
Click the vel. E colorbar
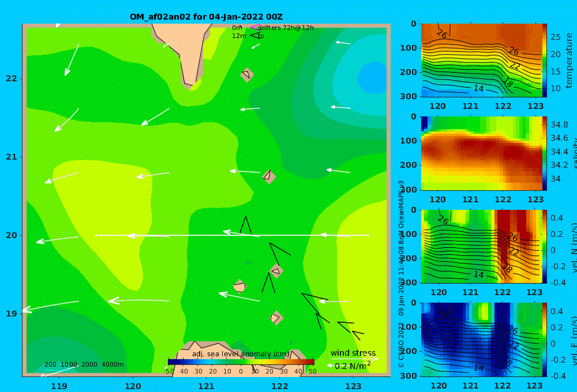point(545,340)
